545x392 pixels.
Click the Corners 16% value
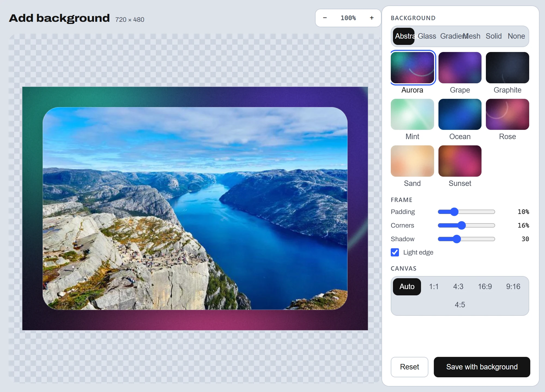coord(523,225)
